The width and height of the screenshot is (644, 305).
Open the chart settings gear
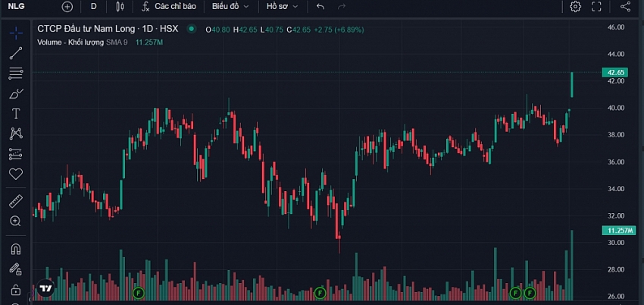[575, 7]
